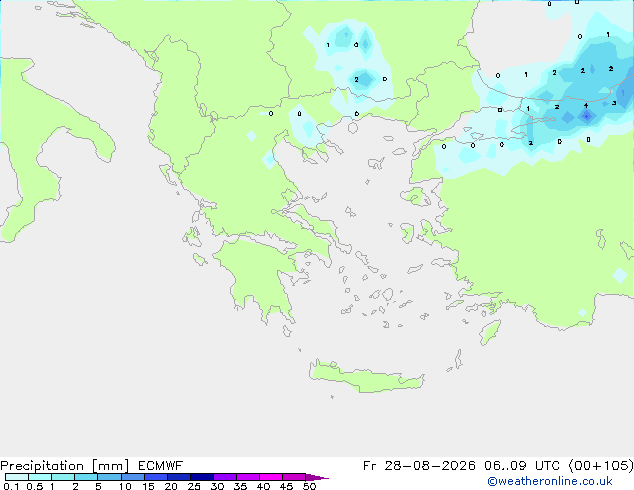Click the 30–35 mm purple legend swatch
The image size is (634, 490).
(224, 477)
